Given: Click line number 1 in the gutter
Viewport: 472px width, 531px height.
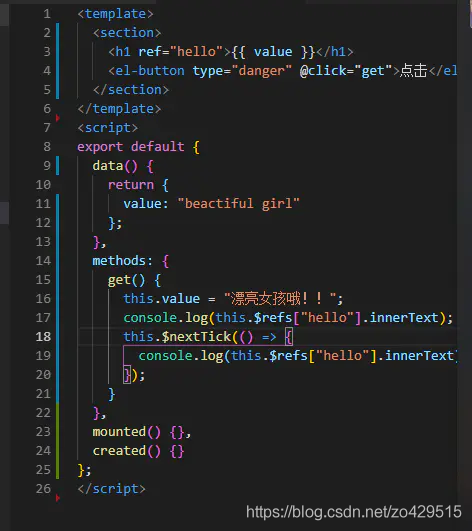Looking at the screenshot, I should click(x=47, y=14).
